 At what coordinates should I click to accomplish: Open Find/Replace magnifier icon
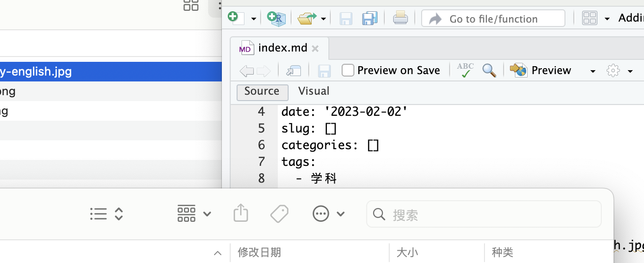click(489, 70)
